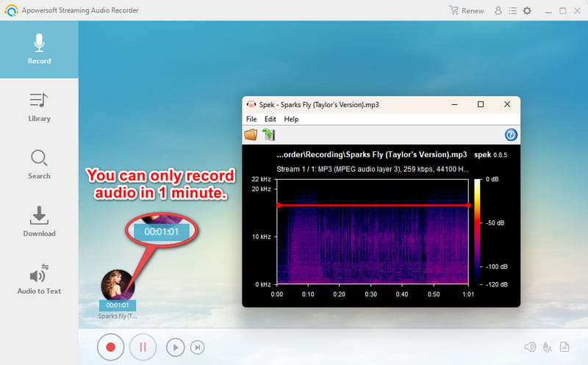This screenshot has height=365, width=588.
Task: Click the Spek spectrogram display
Action: pyautogui.click(x=373, y=231)
